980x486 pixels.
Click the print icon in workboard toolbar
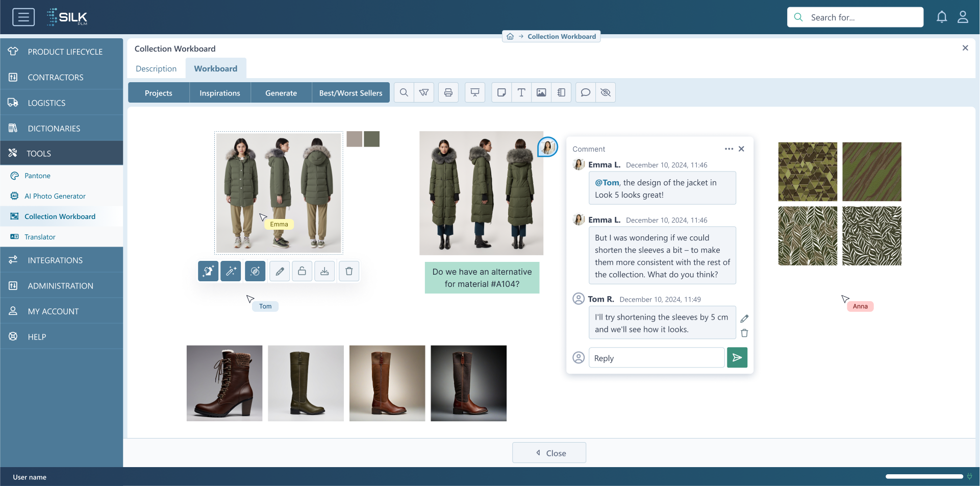point(448,92)
